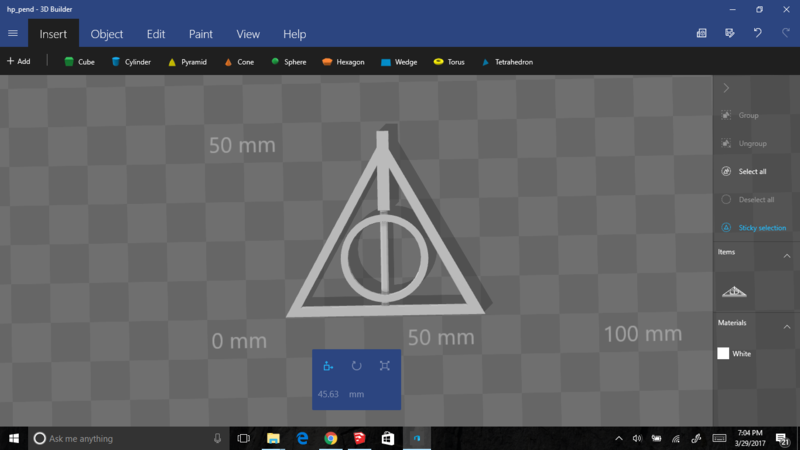Collapse the Materials section
Image resolution: width=800 pixels, height=450 pixels.
[787, 327]
